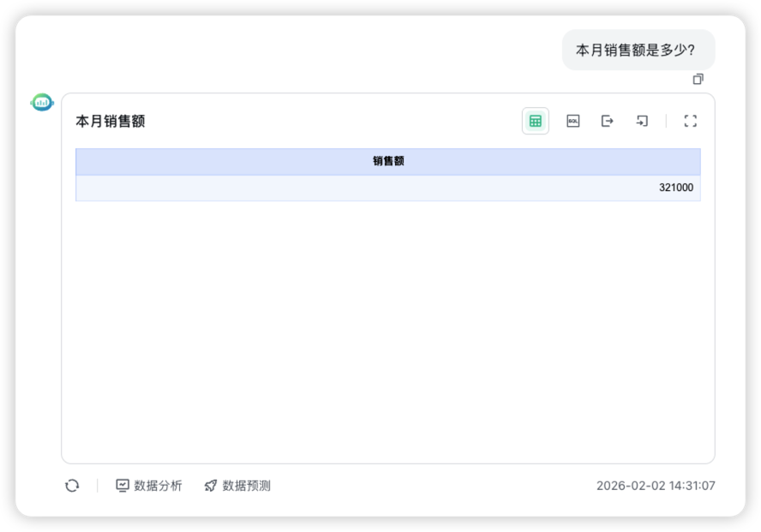Click the user question 本月销售额是多少
Screen dimensions: 761x532
pyautogui.click(x=638, y=50)
